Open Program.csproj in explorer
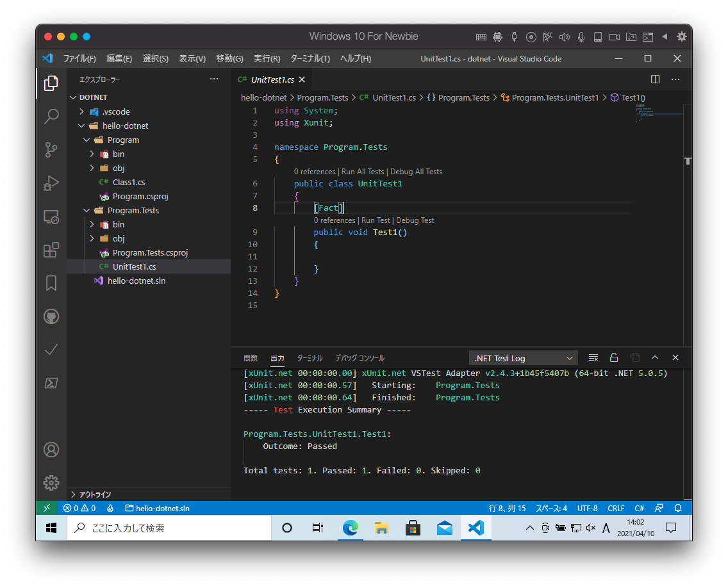This screenshot has height=588, width=728. [x=140, y=196]
